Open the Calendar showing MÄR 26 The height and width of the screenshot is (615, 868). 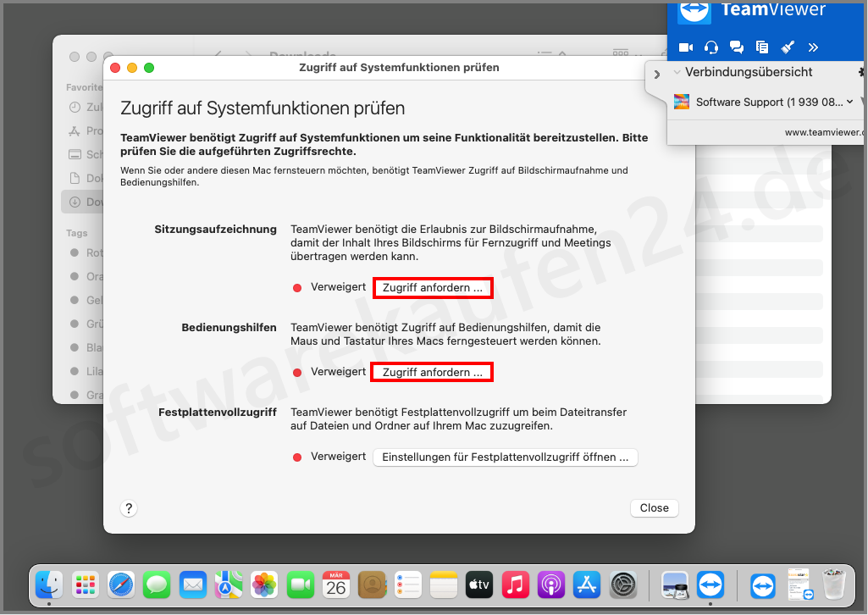[336, 585]
